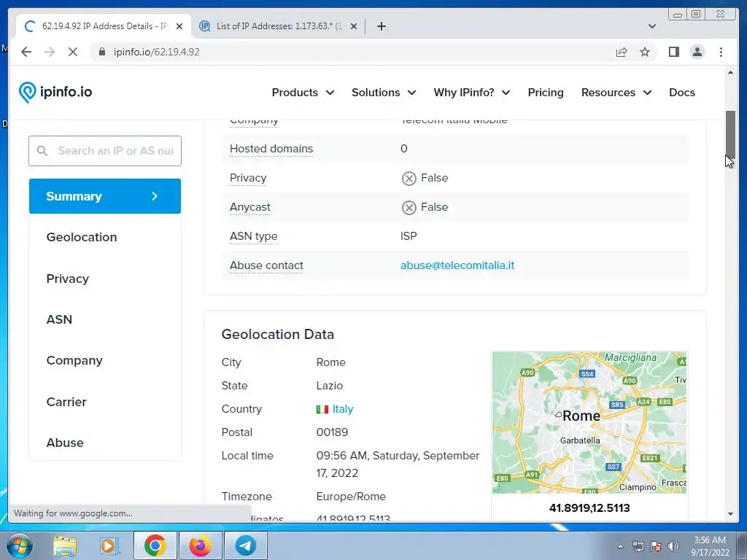Open Telegram from the taskbar

(x=246, y=545)
